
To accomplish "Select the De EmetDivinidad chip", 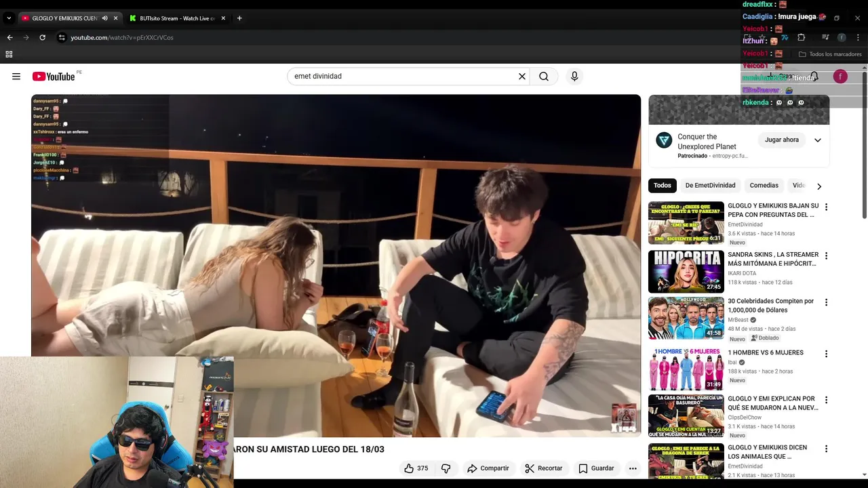I will [x=710, y=185].
